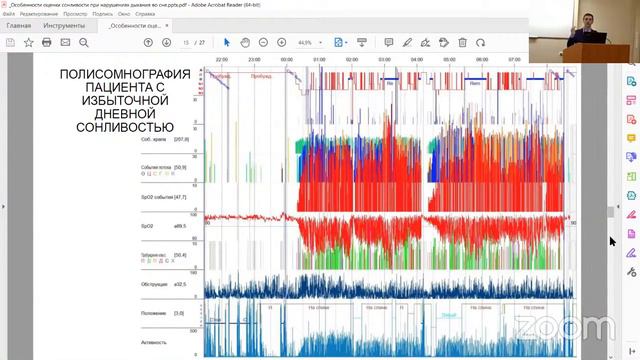The height and width of the screenshot is (360, 640).
Task: Add document to starred with star icon
Action: coord(29,42)
